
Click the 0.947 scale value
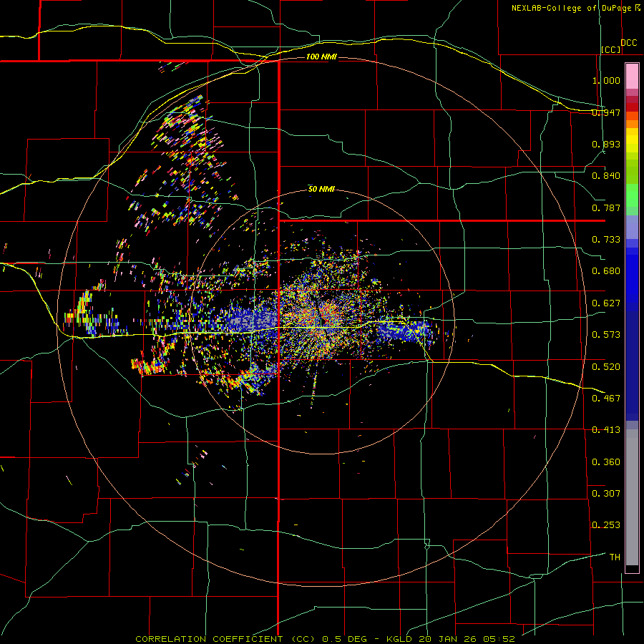(x=606, y=112)
